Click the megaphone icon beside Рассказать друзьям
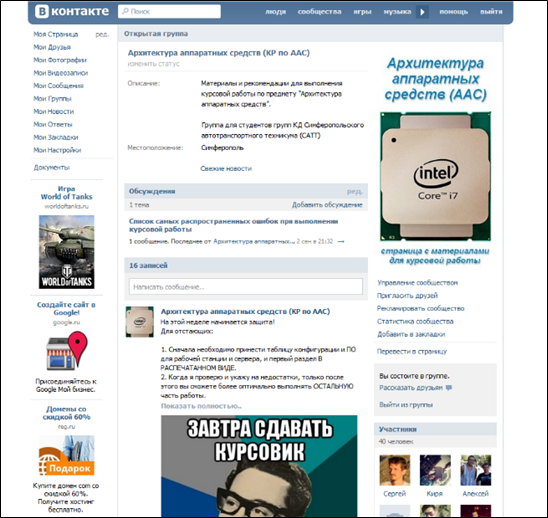The image size is (548, 518). click(449, 388)
